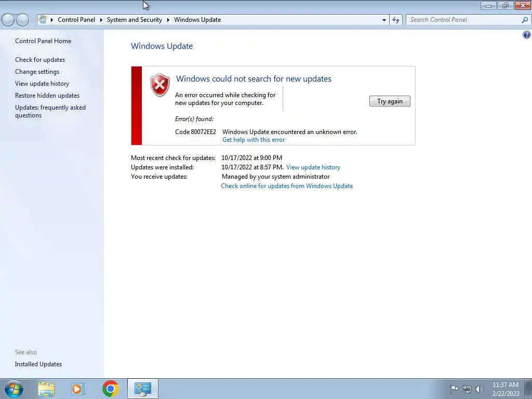
Task: Open Get help with this error
Action: pyautogui.click(x=254, y=140)
